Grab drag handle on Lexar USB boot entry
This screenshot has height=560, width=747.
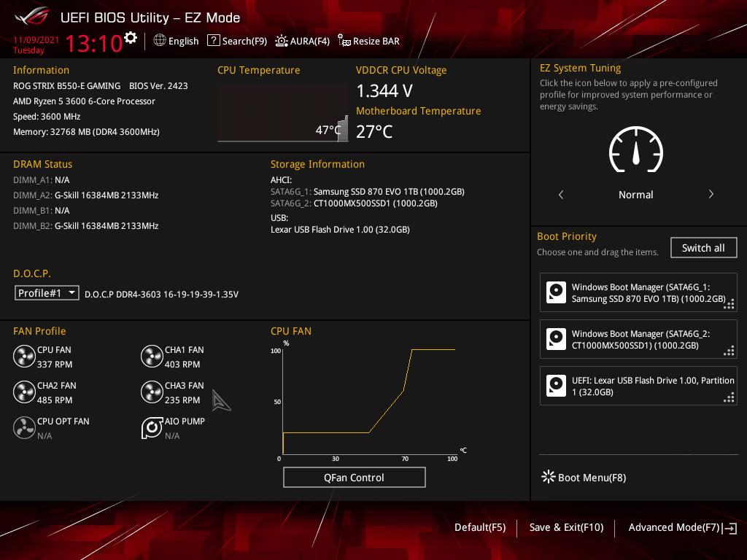[x=729, y=397]
